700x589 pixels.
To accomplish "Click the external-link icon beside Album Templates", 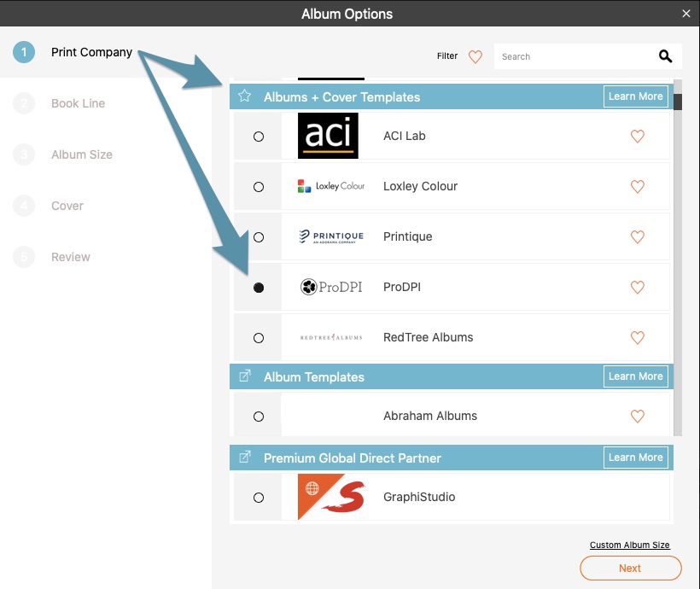I will click(245, 376).
